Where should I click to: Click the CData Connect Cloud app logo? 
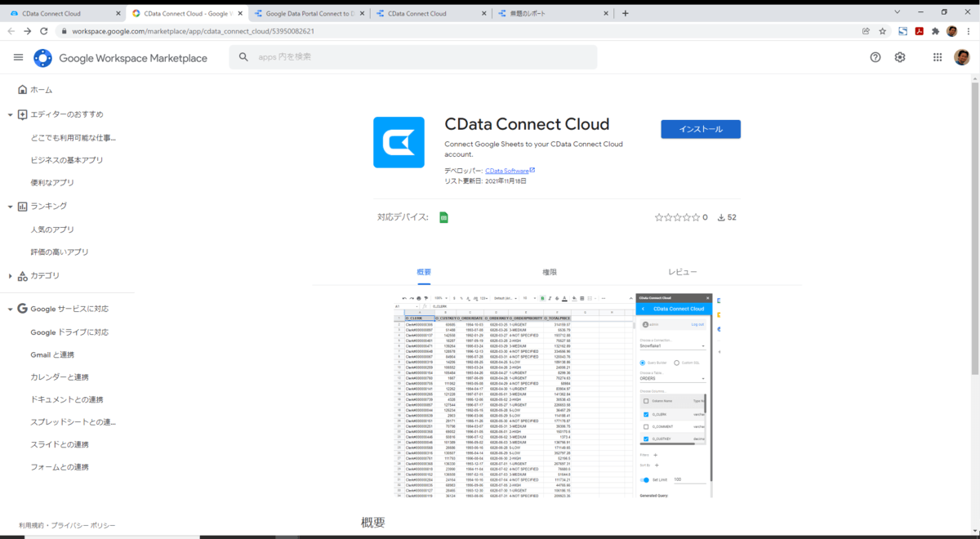pyautogui.click(x=399, y=142)
